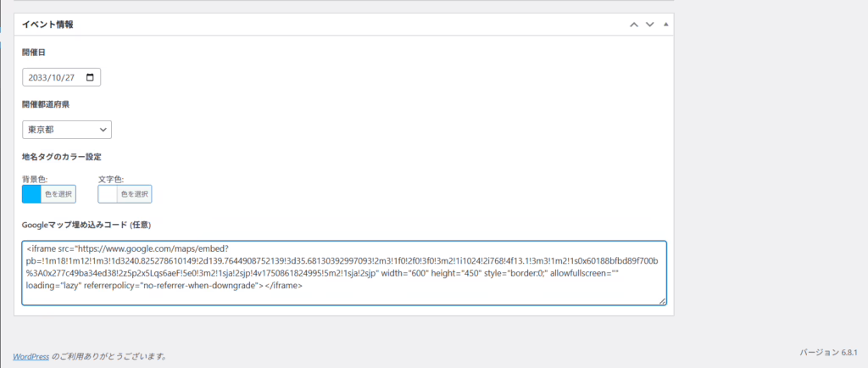Image resolution: width=868 pixels, height=368 pixels.
Task: Open the 開催都道府県 dropdown showing 東京都
Action: tap(67, 130)
